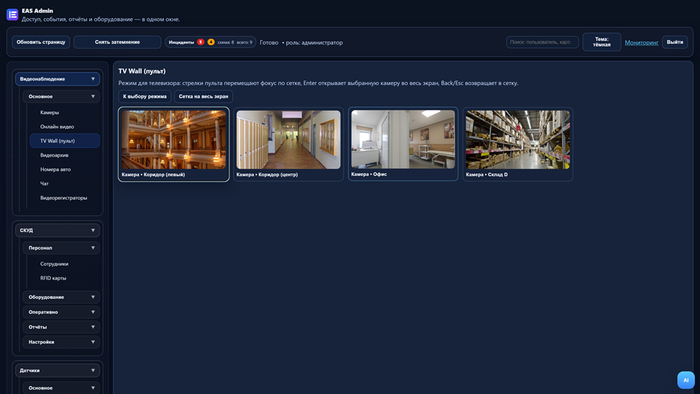
Task: Click the «Обновить страницу» button
Action: [x=41, y=42]
